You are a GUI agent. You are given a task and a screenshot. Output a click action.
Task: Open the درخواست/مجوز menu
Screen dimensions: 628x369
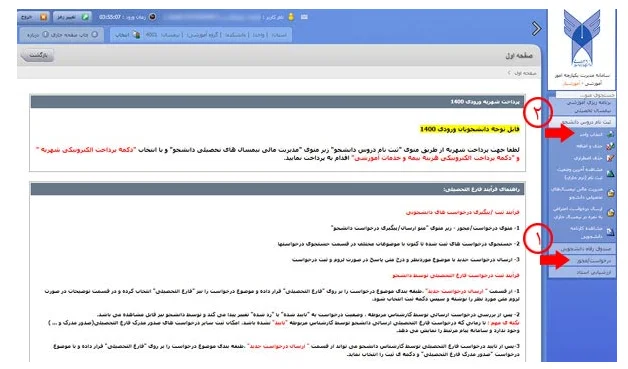coord(582,260)
